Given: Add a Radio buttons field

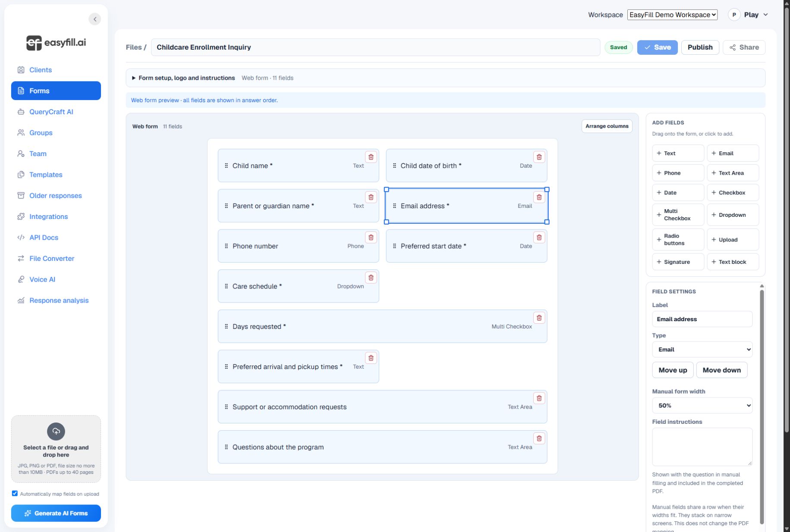Looking at the screenshot, I should (678, 240).
